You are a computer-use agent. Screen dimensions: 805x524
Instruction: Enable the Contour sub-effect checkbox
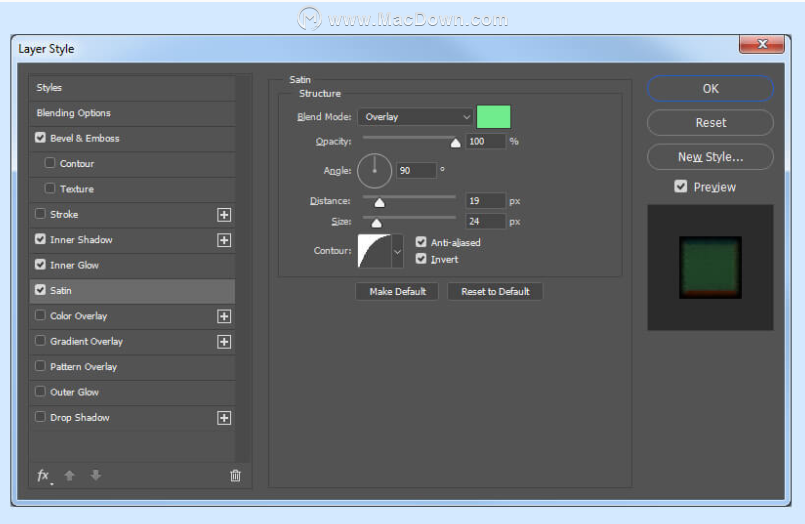click(49, 163)
